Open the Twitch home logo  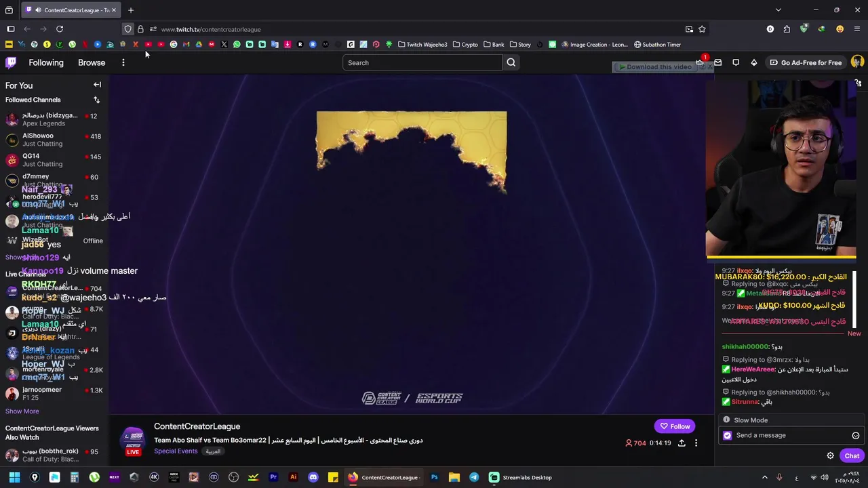11,62
